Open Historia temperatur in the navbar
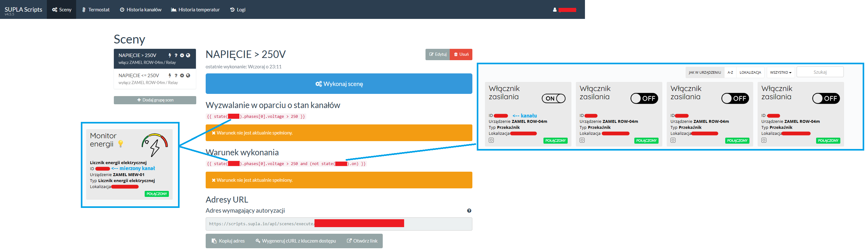The image size is (868, 252). pyautogui.click(x=195, y=10)
